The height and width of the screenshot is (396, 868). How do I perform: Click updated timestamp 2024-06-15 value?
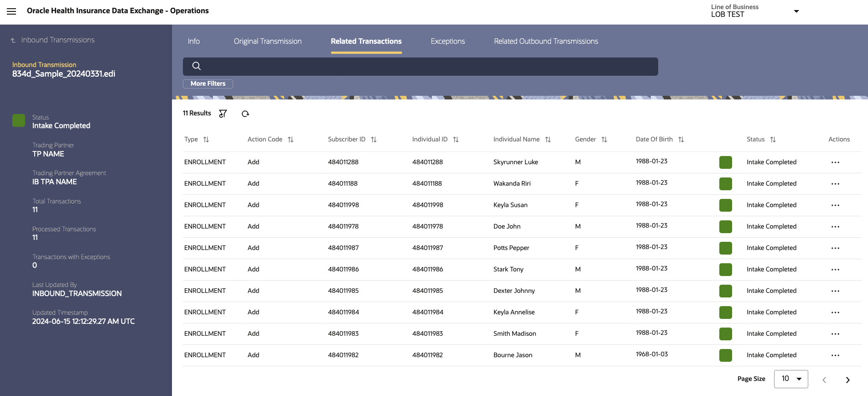pyautogui.click(x=83, y=321)
